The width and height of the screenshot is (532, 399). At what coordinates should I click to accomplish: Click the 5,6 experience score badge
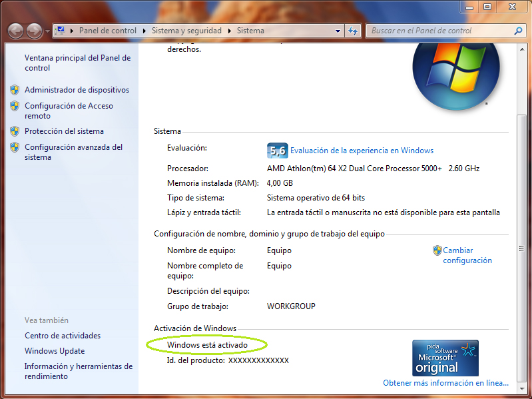[x=278, y=151]
